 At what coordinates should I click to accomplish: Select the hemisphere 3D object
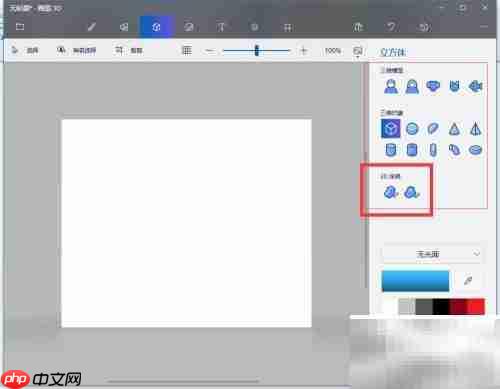pyautogui.click(x=433, y=129)
